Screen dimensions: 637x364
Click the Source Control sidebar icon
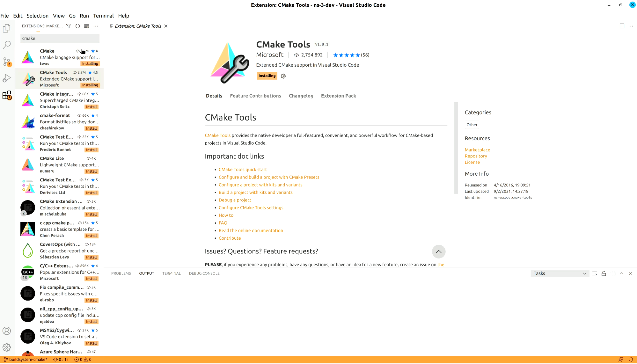7,61
